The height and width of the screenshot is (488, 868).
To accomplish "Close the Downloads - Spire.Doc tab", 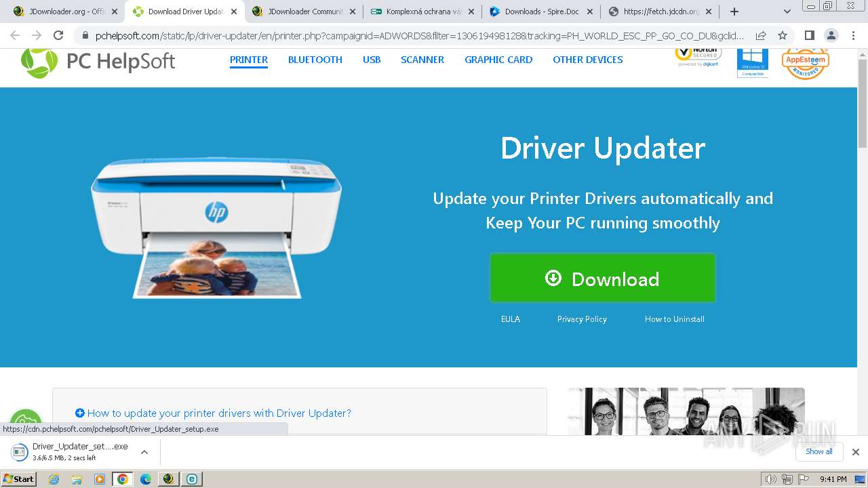I will (590, 12).
